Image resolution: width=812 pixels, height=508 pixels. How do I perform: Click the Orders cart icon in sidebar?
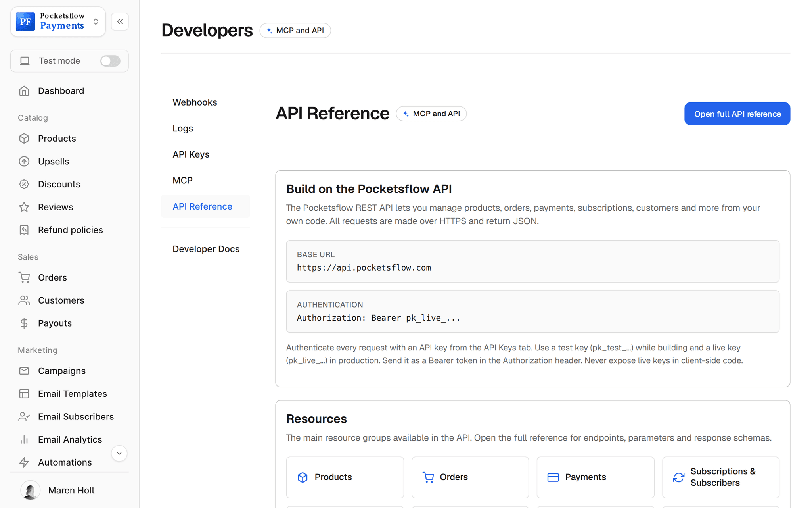click(x=24, y=277)
